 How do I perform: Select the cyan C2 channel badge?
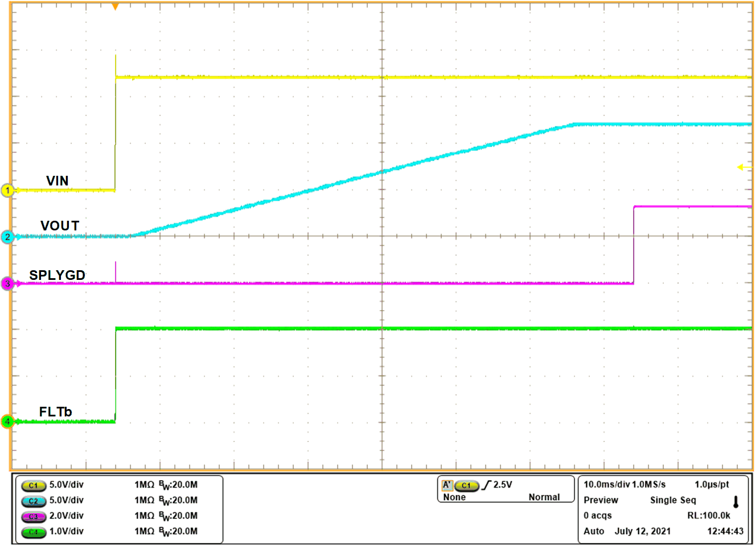[34, 501]
